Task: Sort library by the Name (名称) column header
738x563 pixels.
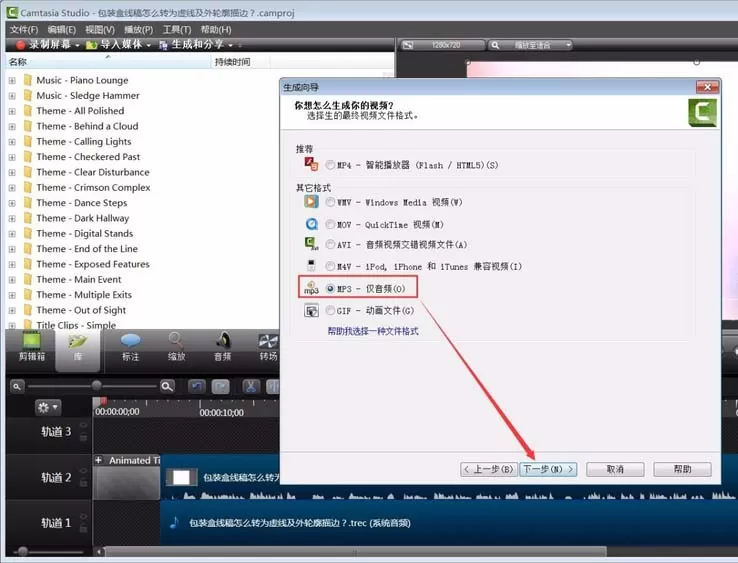Action: [x=108, y=62]
